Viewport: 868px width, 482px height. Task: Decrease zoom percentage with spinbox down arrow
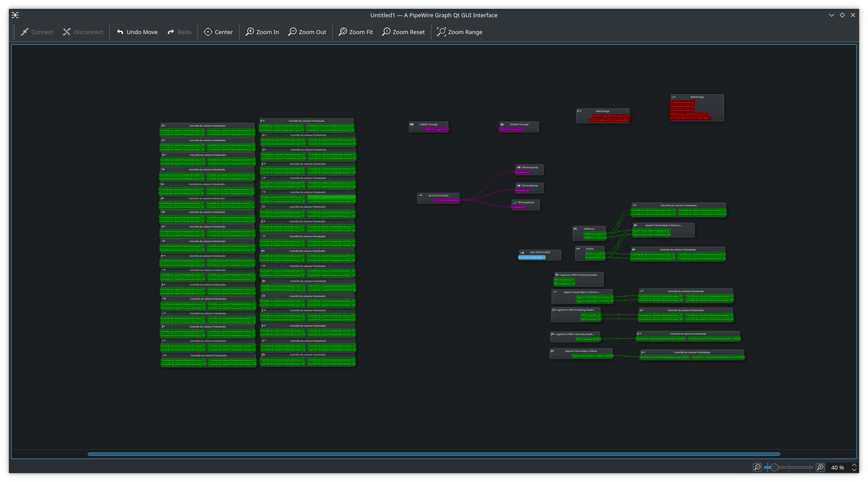point(854,470)
